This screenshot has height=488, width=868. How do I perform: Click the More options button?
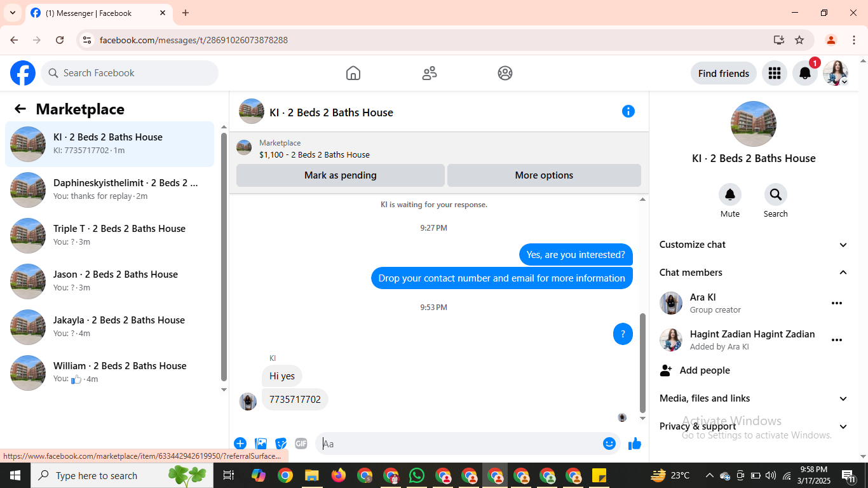pyautogui.click(x=544, y=175)
